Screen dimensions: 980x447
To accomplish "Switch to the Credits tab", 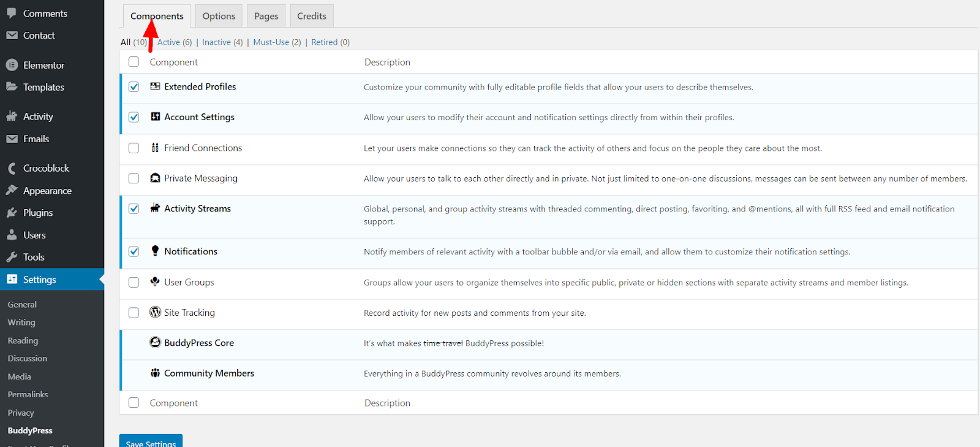I will click(x=312, y=16).
